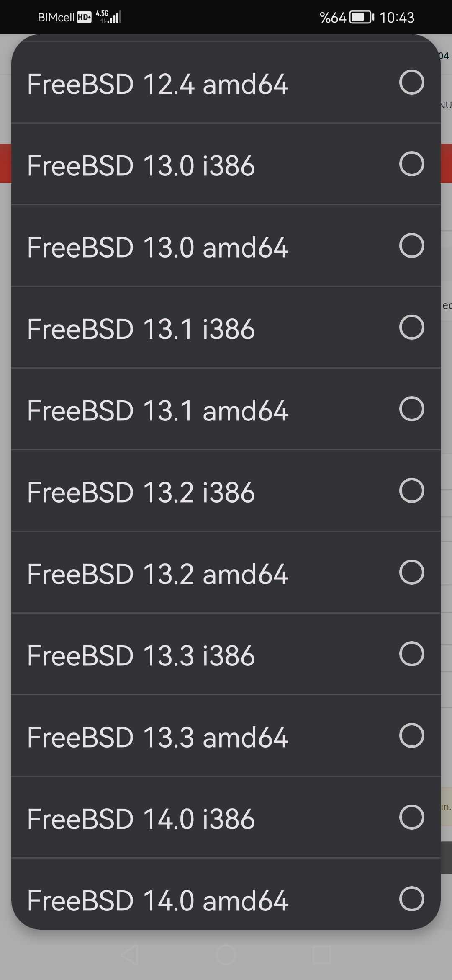Screen dimensions: 452x980
Task: Choose the FreeBSD 12.4 amd64 list entry text
Action: [x=158, y=84]
